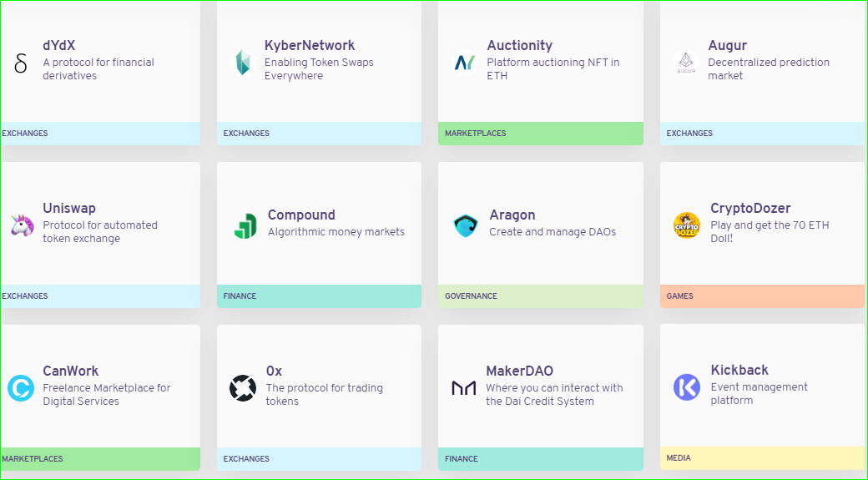Image resolution: width=868 pixels, height=480 pixels.
Task: Open the Aragon title link
Action: point(512,215)
